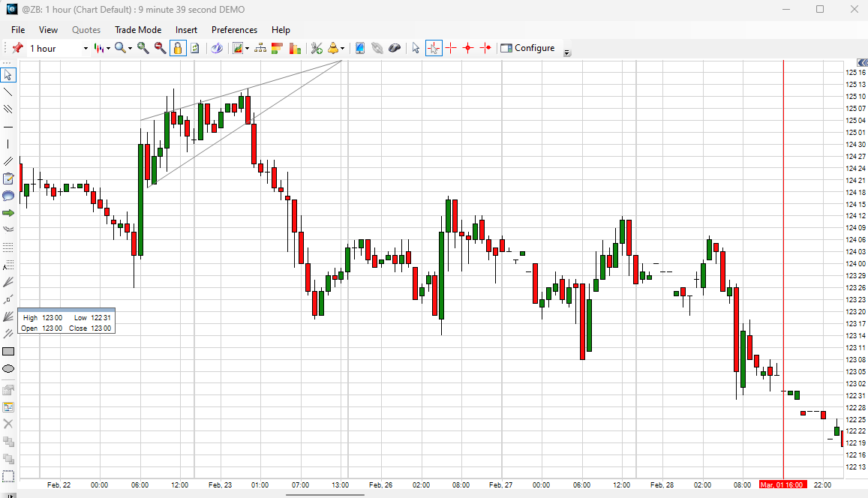868x498 pixels.
Task: Select the dotted horizontal levels tool
Action: 8,247
